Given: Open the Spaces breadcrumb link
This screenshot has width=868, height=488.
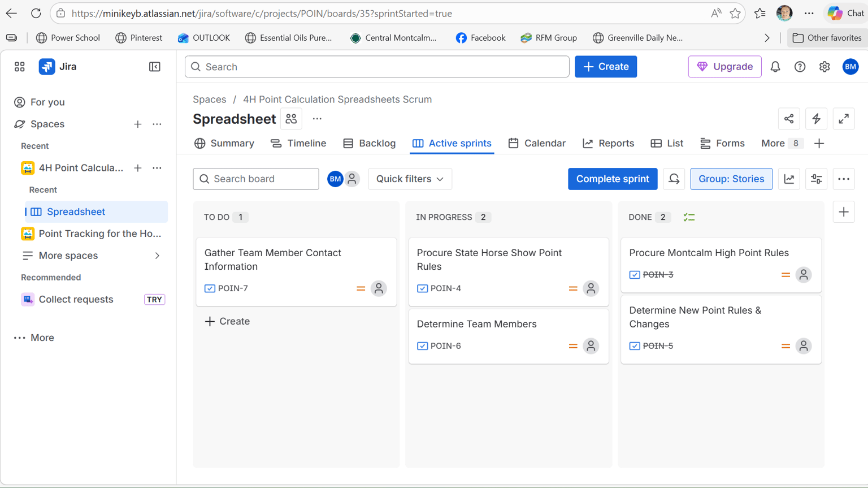Looking at the screenshot, I should 209,99.
